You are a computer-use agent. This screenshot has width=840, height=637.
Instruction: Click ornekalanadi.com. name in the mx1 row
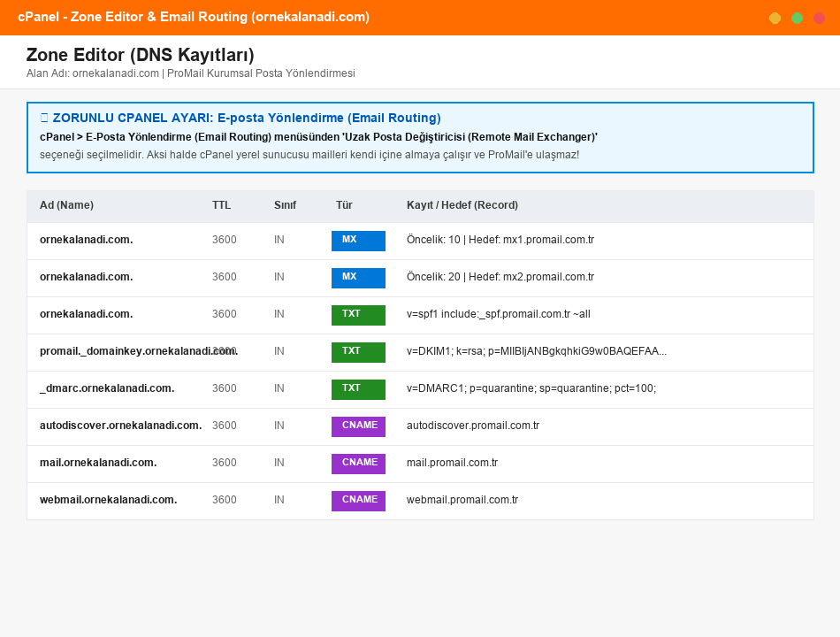(x=87, y=240)
